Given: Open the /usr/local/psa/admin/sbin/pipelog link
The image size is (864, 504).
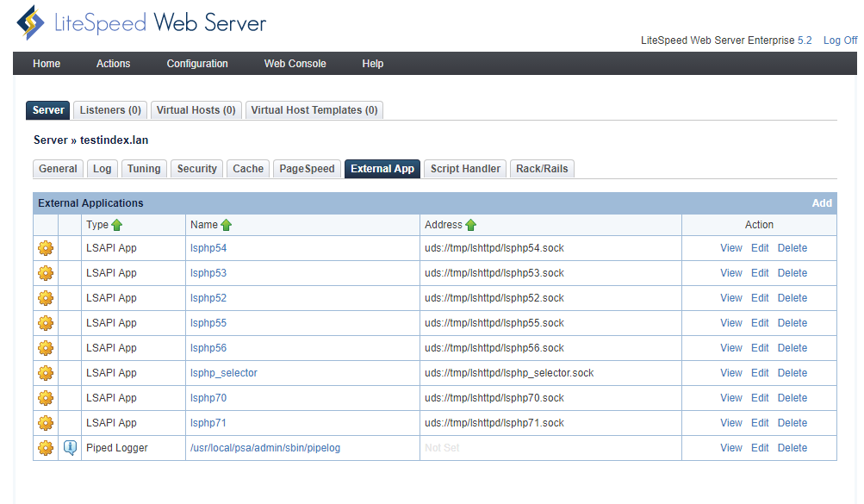Looking at the screenshot, I should click(265, 448).
